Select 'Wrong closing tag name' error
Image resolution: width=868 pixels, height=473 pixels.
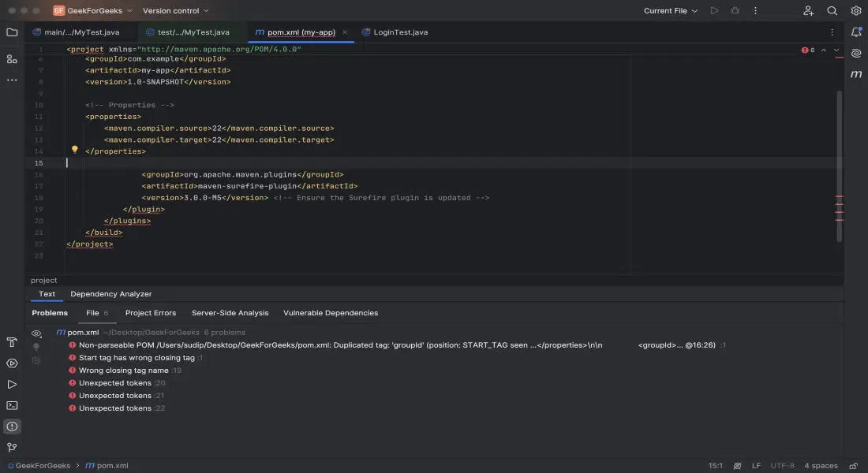(125, 371)
